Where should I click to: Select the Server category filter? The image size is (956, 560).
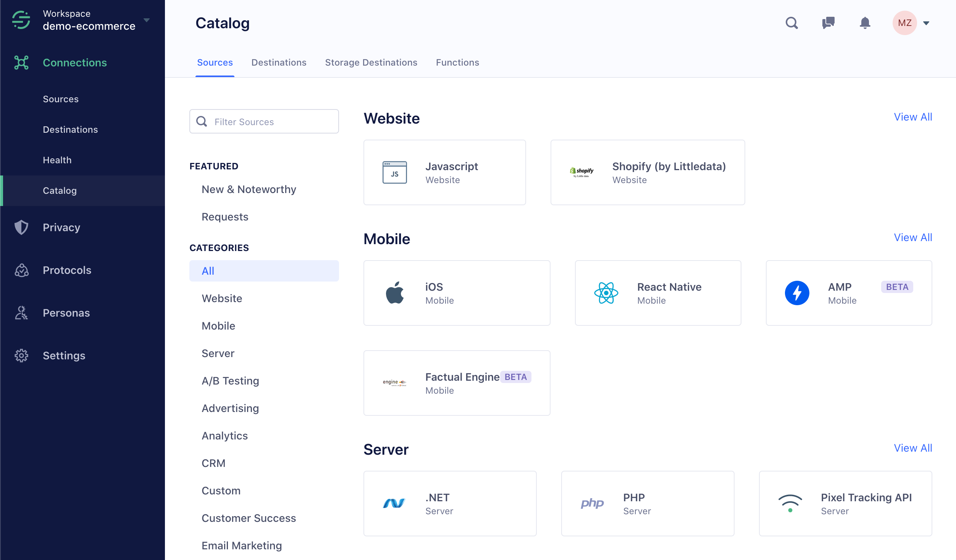tap(218, 352)
